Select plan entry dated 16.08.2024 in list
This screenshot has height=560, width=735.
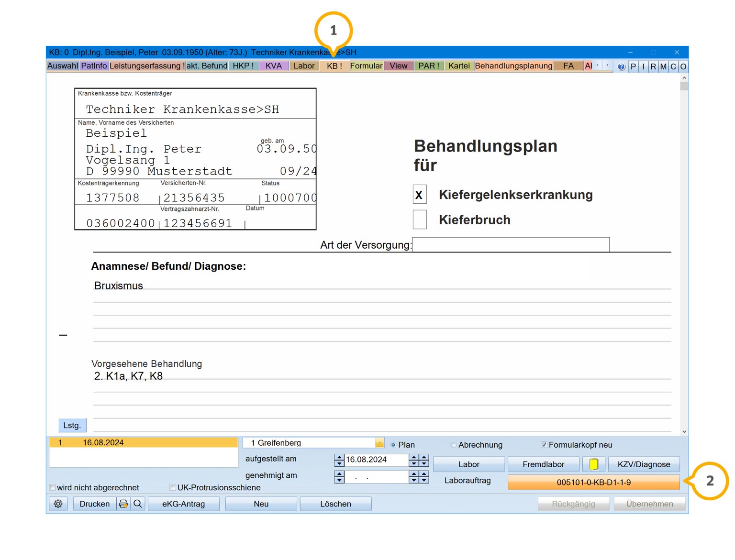pos(143,442)
